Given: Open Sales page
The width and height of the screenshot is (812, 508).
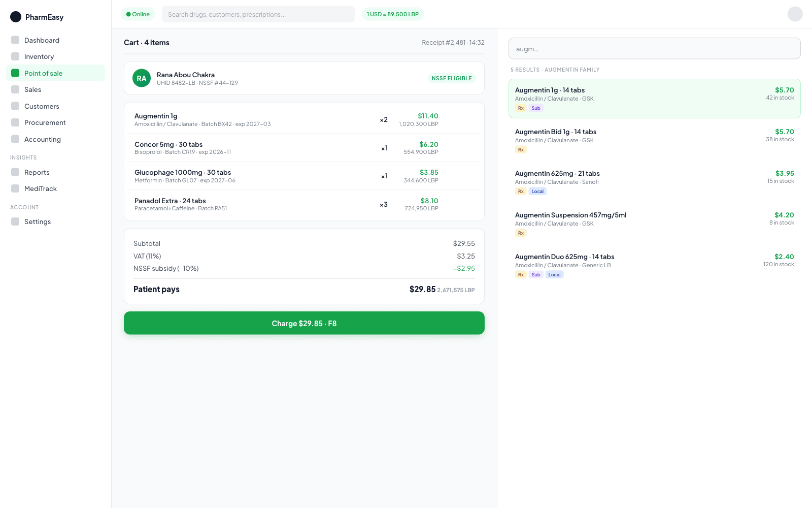Looking at the screenshot, I should (x=56, y=89).
